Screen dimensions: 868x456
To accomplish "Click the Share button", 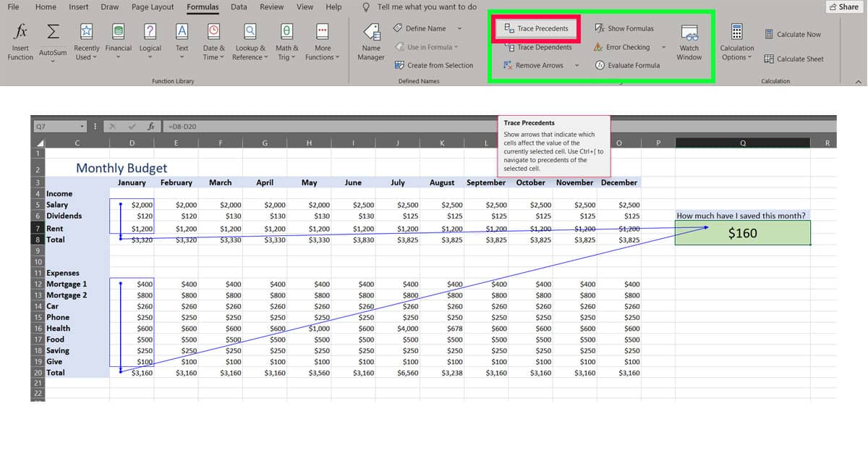I will pos(843,7).
